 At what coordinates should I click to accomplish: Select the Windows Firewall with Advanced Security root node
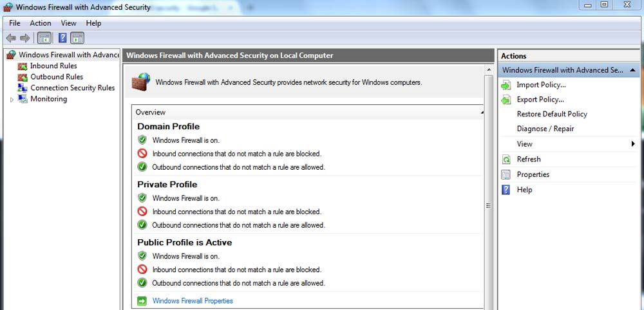click(69, 55)
